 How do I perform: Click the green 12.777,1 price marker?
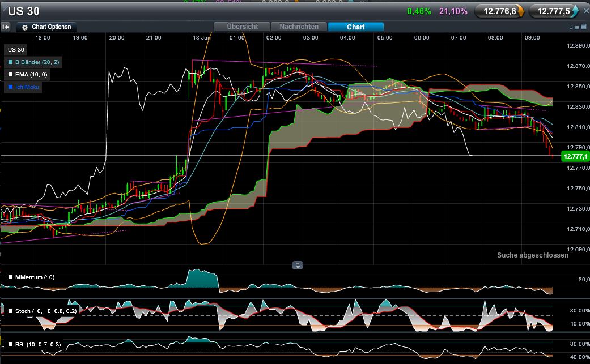click(x=575, y=156)
